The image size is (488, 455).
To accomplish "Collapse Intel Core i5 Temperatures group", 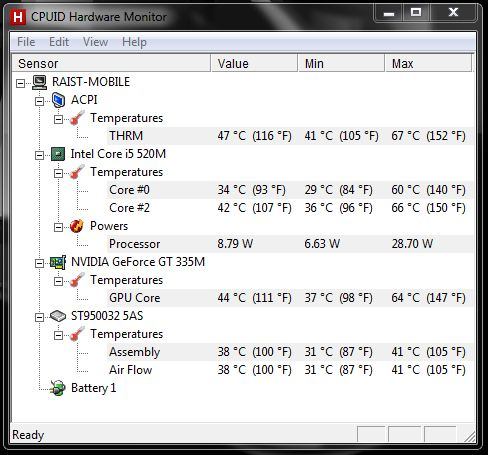I will (58, 173).
